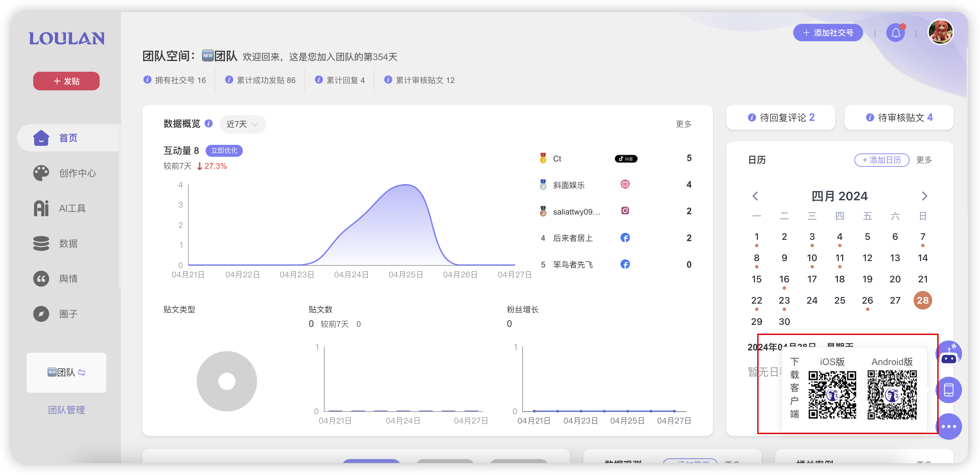Image resolution: width=980 pixels, height=475 pixels.
Task: Open the 舆情 sidebar section
Action: click(68, 279)
